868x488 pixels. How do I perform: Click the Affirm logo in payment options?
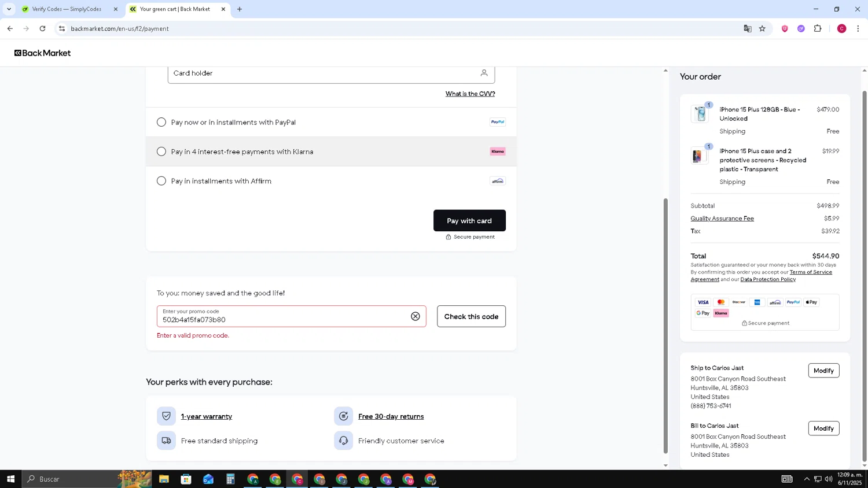click(x=498, y=181)
